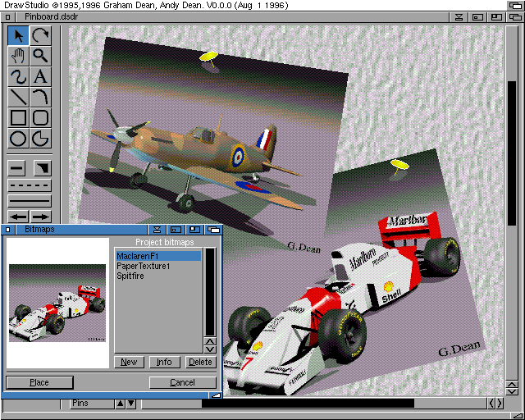The width and height of the screenshot is (525, 420).
Task: Click the line corner join button
Action: coord(43,168)
